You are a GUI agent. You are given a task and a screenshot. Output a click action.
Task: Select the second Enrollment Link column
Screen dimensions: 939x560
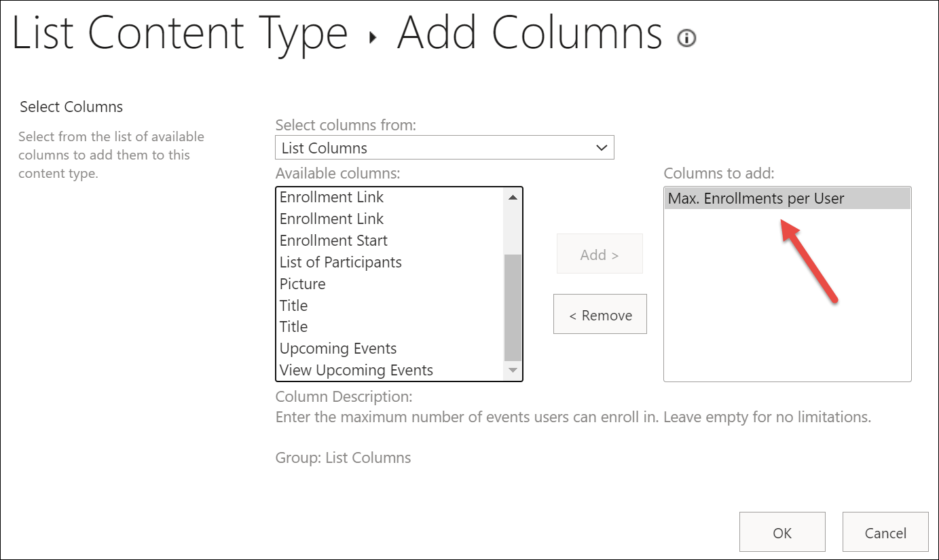click(331, 219)
